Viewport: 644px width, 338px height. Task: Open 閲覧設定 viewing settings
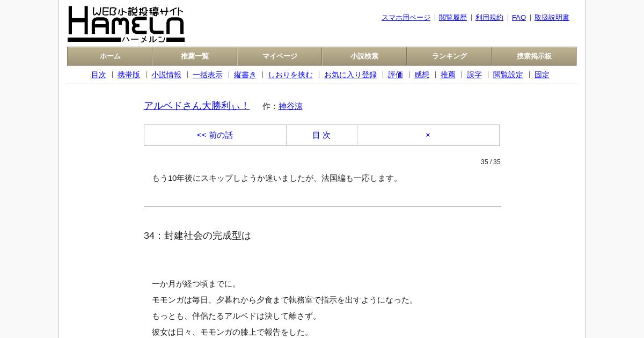[508, 75]
